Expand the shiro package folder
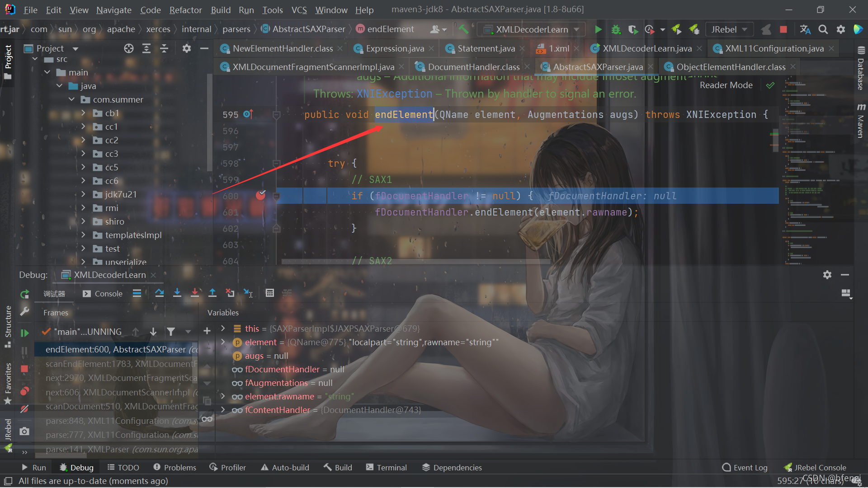The image size is (868, 488). [83, 221]
